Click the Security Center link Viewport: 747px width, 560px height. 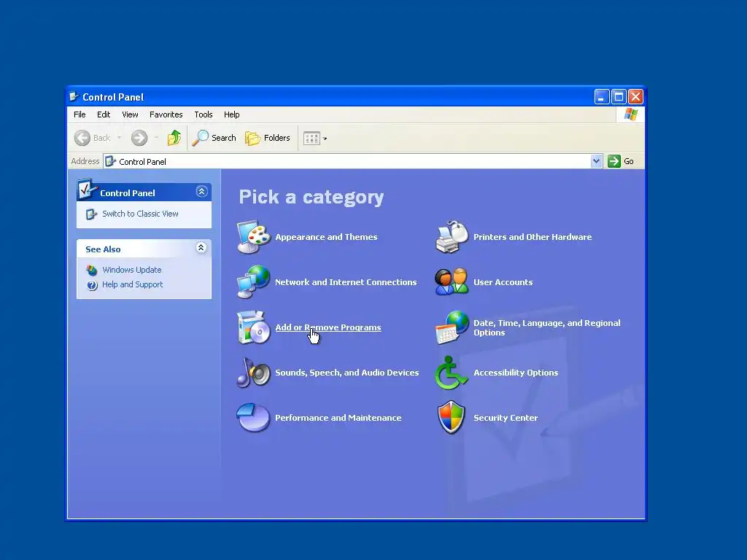[506, 418]
